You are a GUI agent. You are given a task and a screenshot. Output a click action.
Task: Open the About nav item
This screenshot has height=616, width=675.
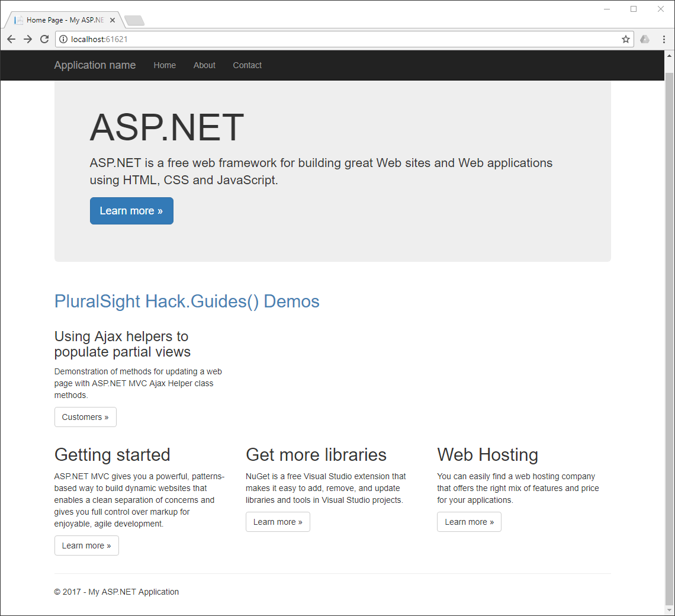point(204,65)
